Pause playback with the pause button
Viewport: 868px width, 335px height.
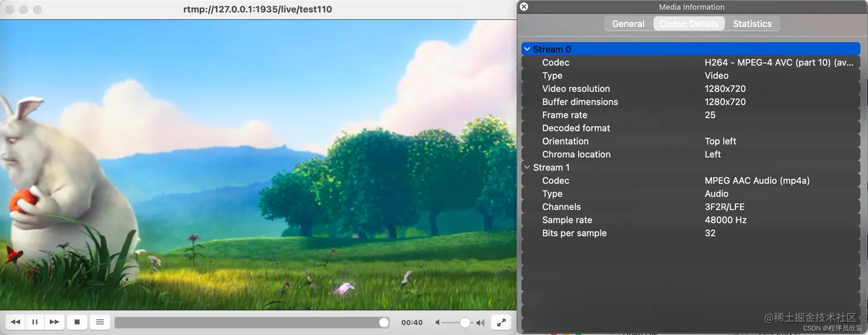pyautogui.click(x=35, y=322)
